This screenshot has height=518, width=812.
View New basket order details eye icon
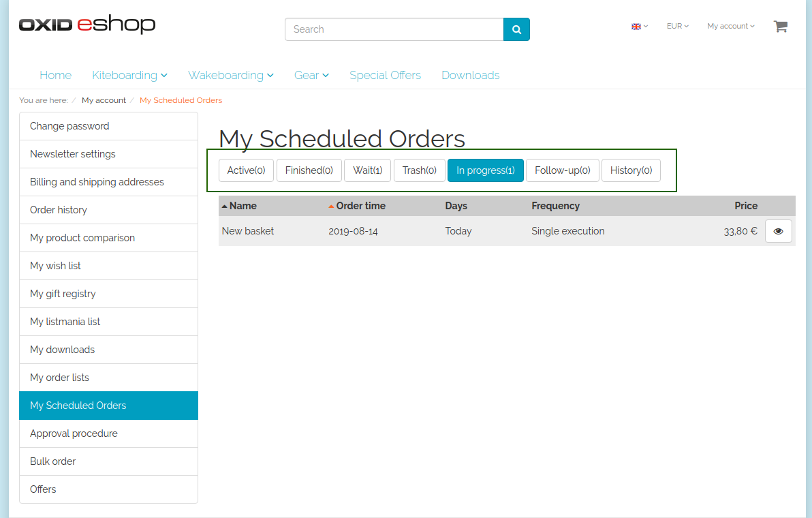click(x=778, y=231)
